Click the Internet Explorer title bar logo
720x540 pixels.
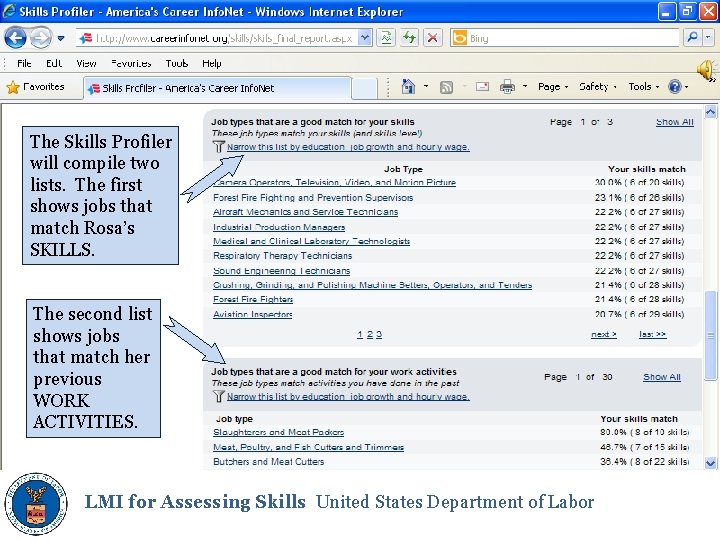tap(9, 11)
